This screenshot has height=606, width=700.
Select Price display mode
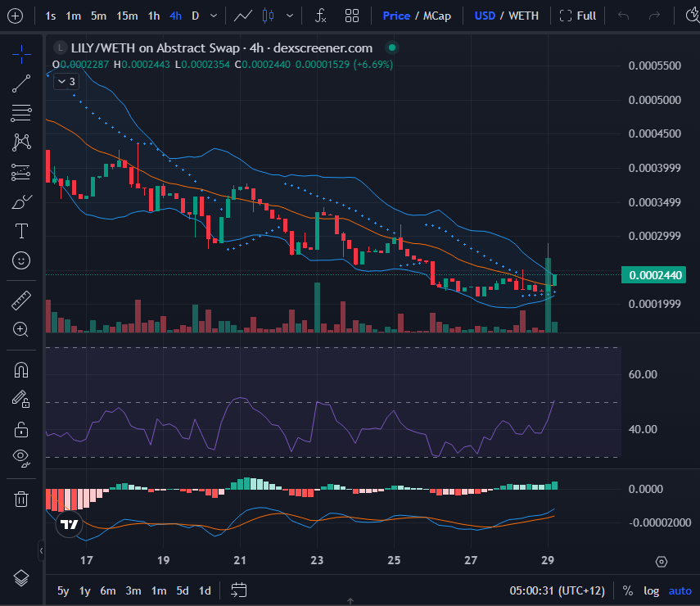(396, 16)
